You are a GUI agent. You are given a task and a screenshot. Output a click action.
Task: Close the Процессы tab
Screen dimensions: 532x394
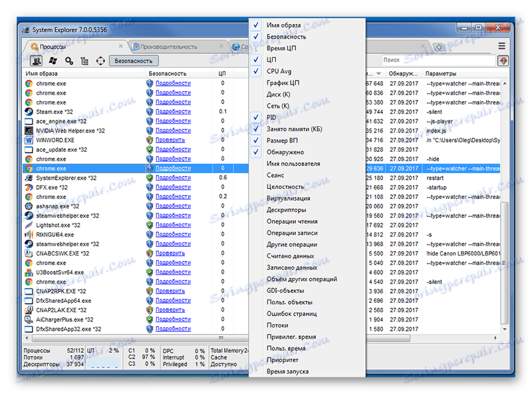pos(121,46)
